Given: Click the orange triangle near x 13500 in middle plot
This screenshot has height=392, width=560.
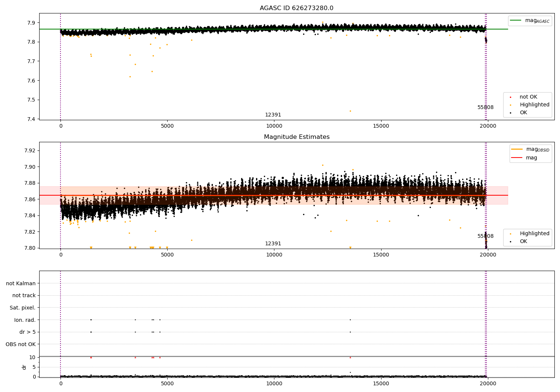Looking at the screenshot, I should [x=350, y=248].
